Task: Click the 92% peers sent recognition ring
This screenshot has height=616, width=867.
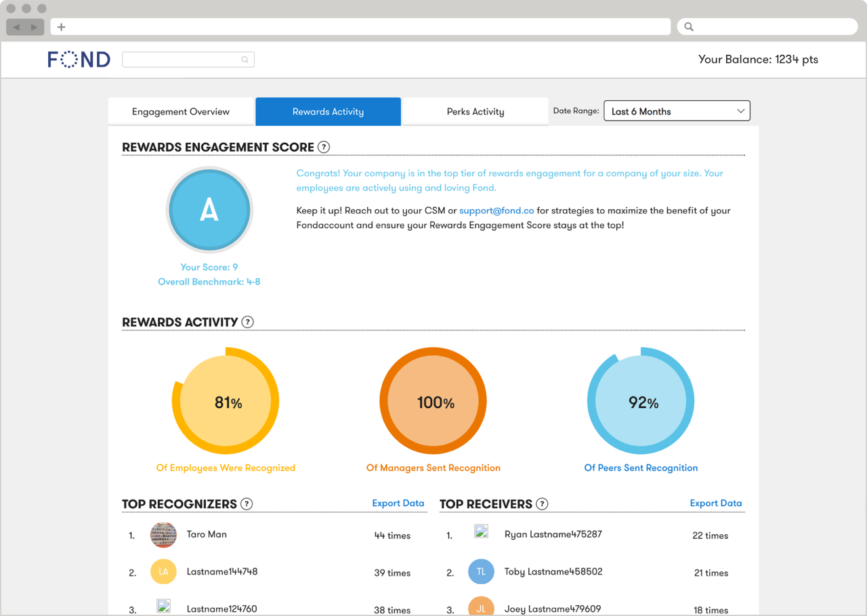Action: click(x=641, y=401)
